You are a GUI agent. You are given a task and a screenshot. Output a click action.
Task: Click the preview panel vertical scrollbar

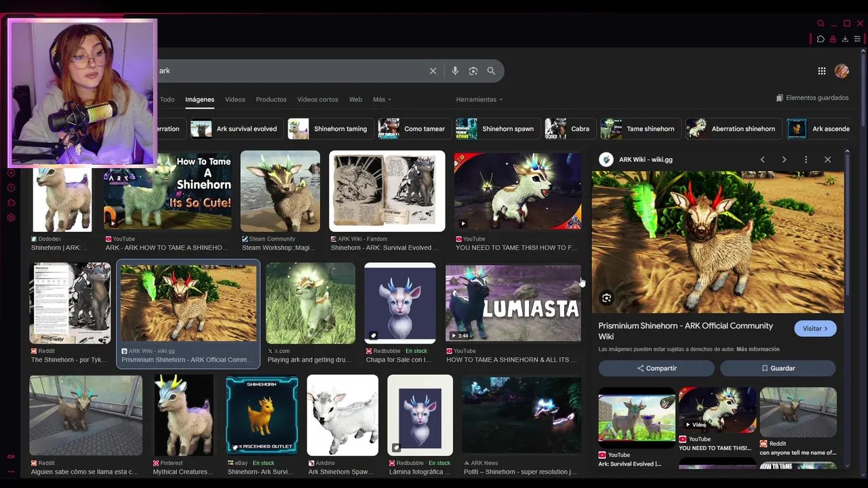click(x=847, y=224)
